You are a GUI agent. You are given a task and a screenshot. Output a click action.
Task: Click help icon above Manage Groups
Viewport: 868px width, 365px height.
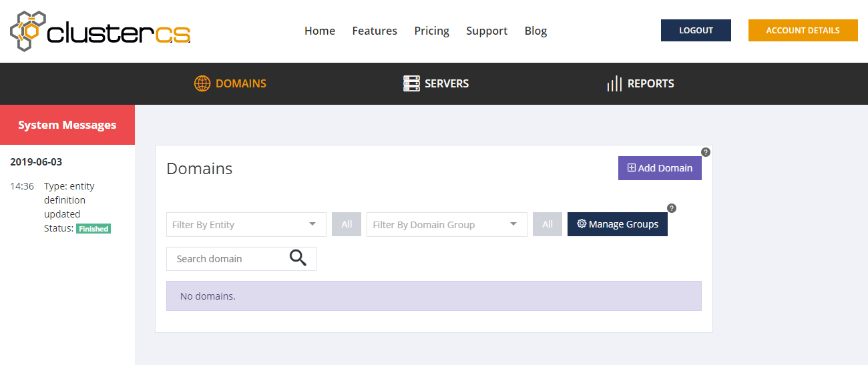(672, 208)
